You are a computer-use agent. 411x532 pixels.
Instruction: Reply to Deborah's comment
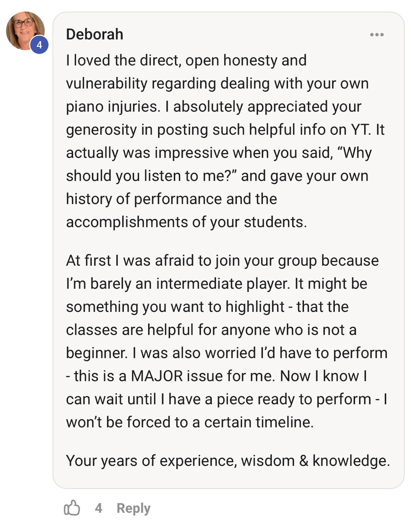click(134, 508)
